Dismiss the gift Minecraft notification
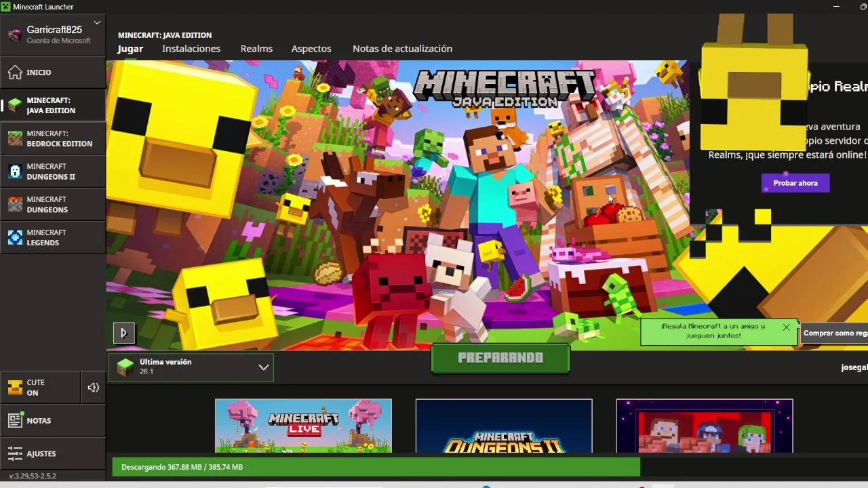868x488 pixels. (x=786, y=327)
